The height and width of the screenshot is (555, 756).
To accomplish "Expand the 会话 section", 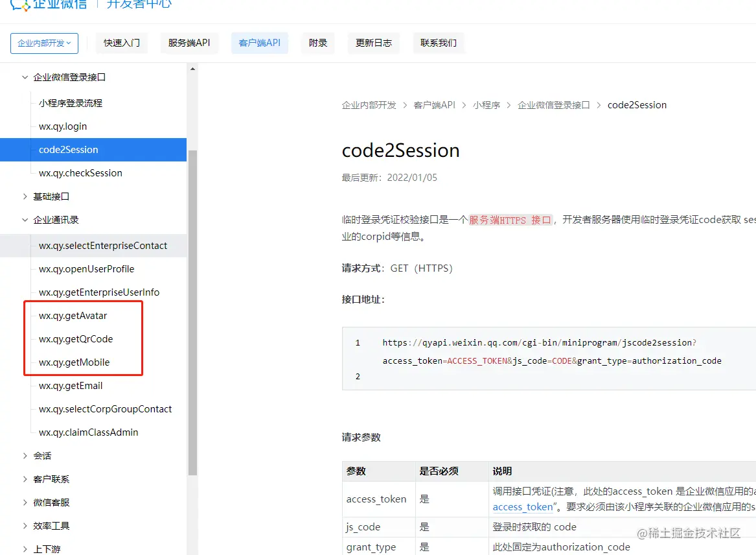I will pyautogui.click(x=41, y=456).
